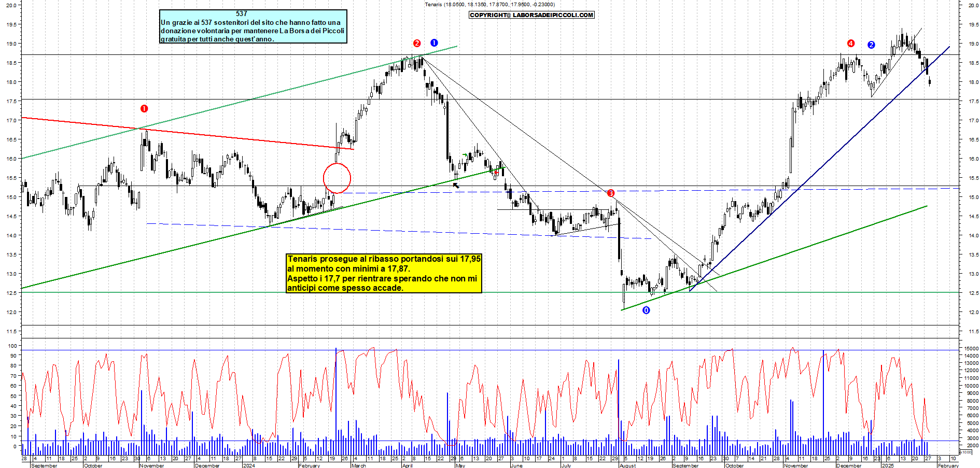Click the blue wave marker 0
The height and width of the screenshot is (468, 980).
(x=646, y=310)
